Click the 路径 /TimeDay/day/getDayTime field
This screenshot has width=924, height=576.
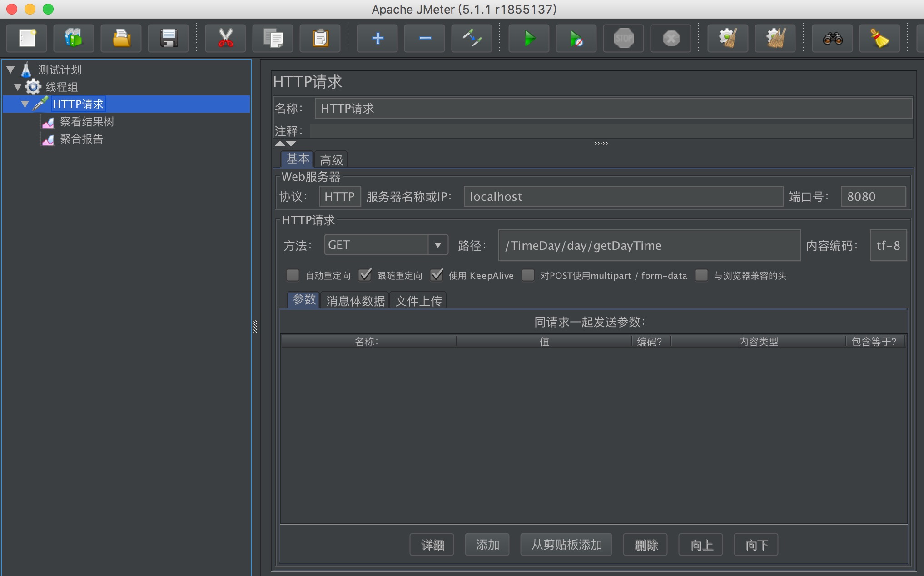point(649,245)
